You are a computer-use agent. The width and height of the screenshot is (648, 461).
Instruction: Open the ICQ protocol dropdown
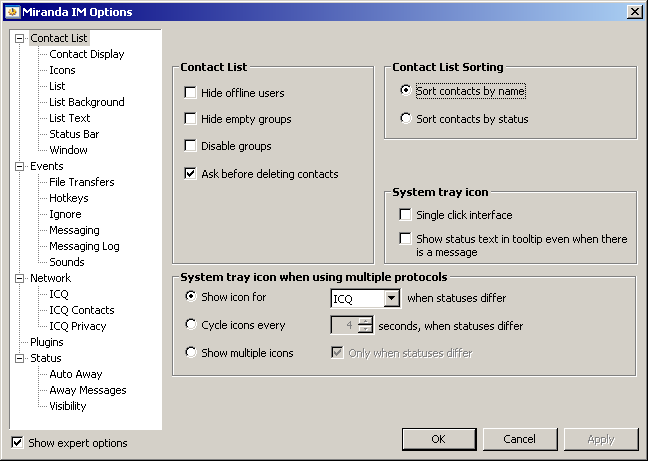[391, 298]
